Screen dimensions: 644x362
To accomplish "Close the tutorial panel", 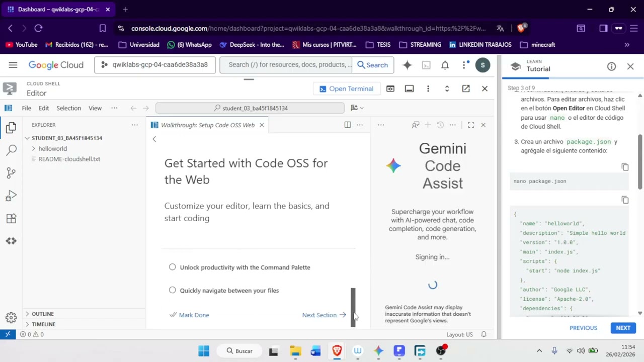I will pyautogui.click(x=630, y=66).
